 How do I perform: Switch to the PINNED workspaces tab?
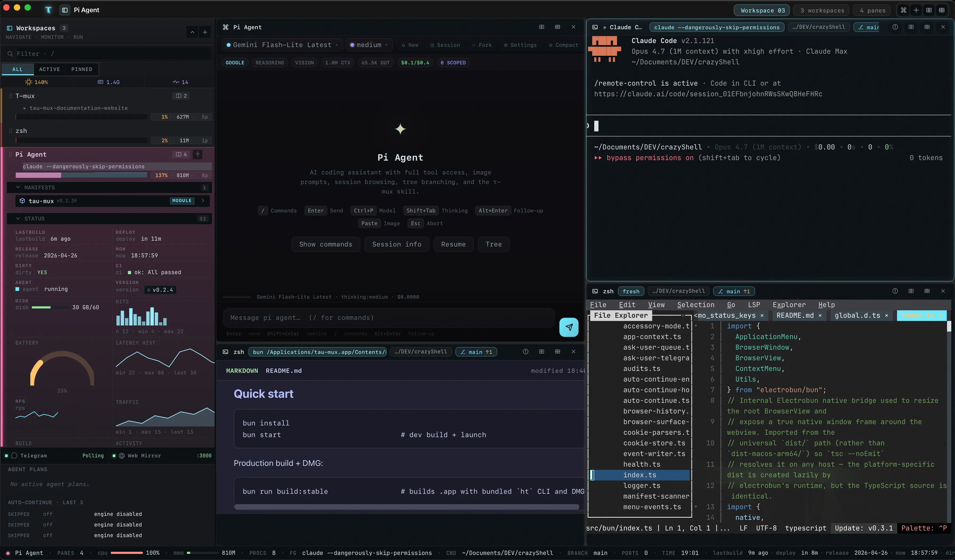pyautogui.click(x=82, y=69)
